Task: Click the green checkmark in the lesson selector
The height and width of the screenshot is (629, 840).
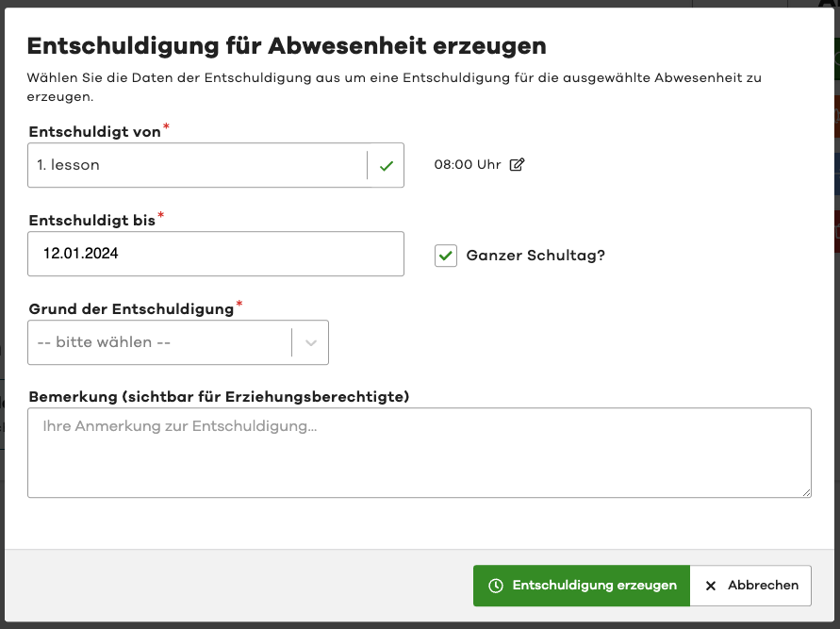Action: (x=386, y=166)
